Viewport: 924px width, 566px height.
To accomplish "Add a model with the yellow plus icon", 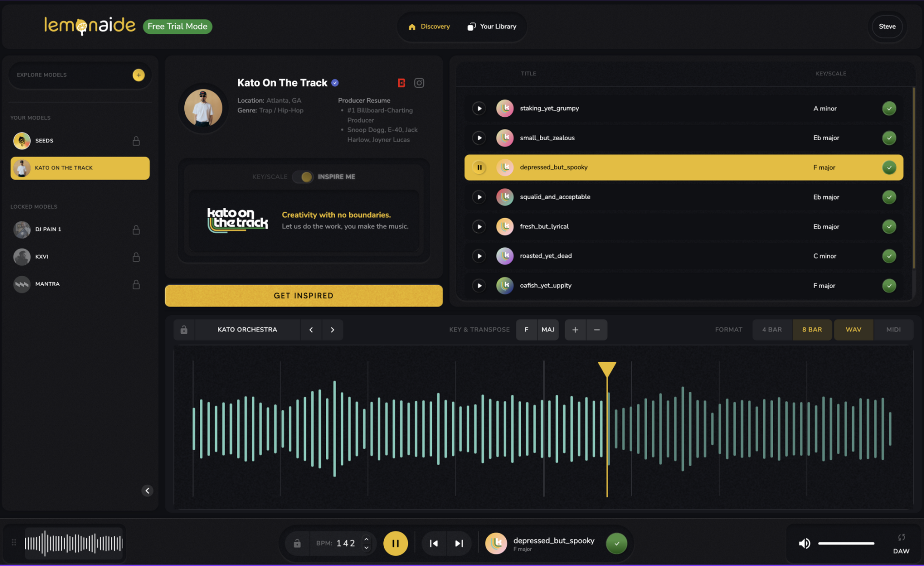I will (139, 75).
